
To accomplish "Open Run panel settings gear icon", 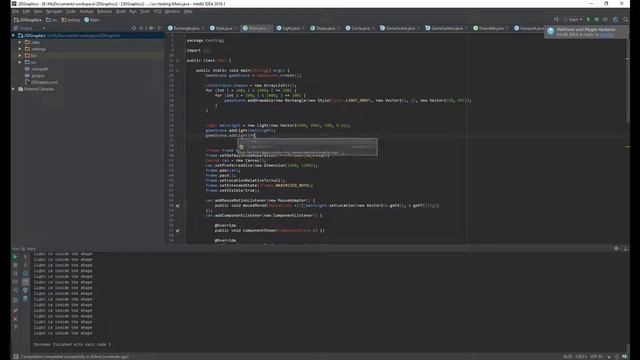I will point(617,249).
